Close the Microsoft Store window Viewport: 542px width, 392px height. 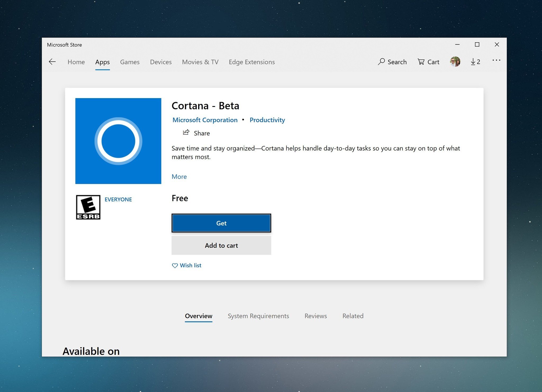click(x=497, y=44)
